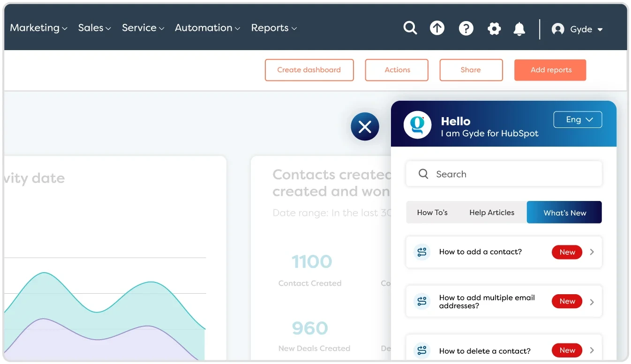Screen dimensions: 631x364
Task: Click inside the Gyde search input field
Action: click(x=497, y=173)
